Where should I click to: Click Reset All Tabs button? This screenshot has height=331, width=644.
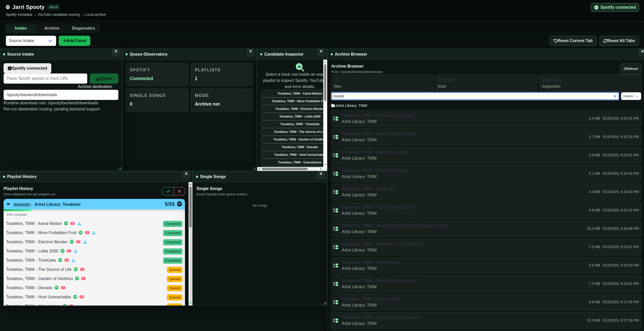point(619,41)
